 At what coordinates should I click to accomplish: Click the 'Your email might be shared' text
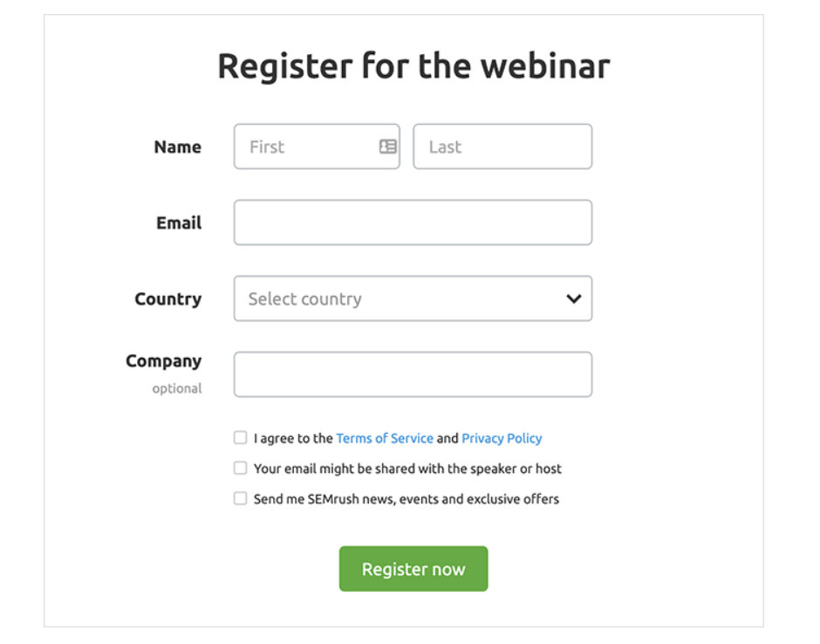coord(407,469)
